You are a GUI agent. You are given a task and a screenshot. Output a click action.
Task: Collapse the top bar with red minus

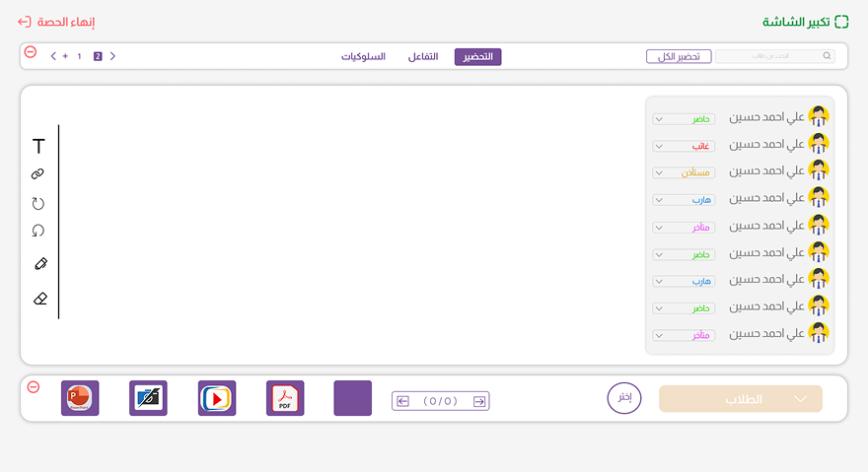tap(31, 52)
